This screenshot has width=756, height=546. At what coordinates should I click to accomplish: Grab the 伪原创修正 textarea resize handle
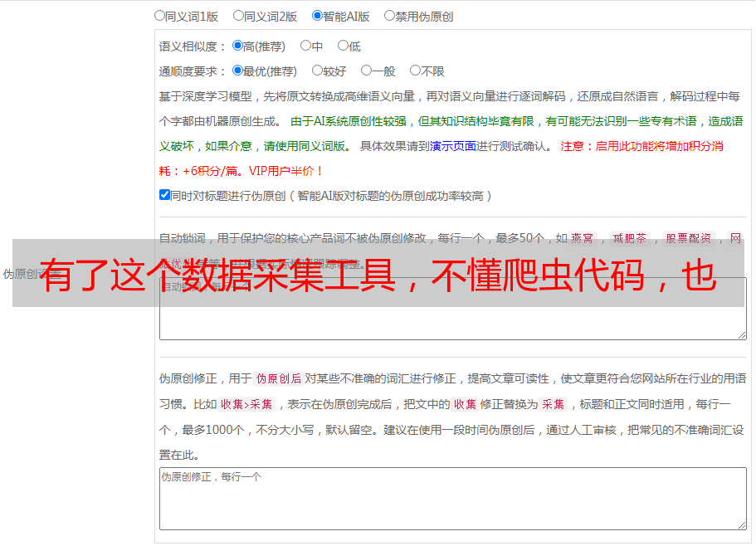(742, 525)
